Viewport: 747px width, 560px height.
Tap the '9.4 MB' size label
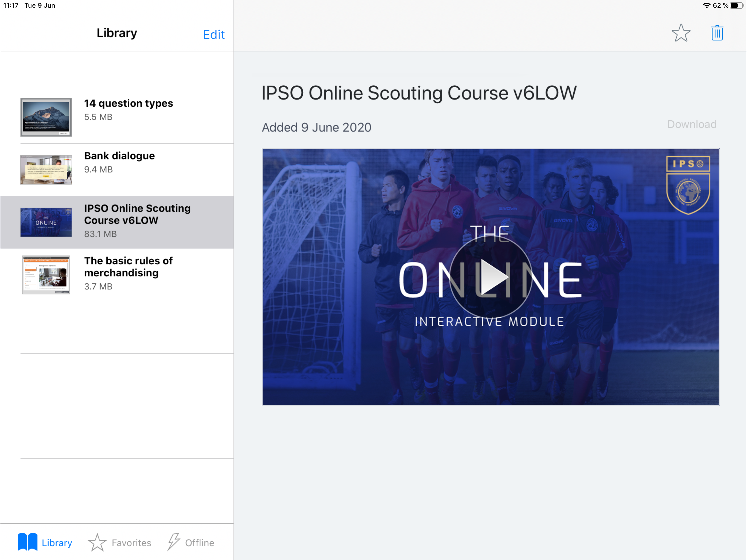tap(98, 169)
